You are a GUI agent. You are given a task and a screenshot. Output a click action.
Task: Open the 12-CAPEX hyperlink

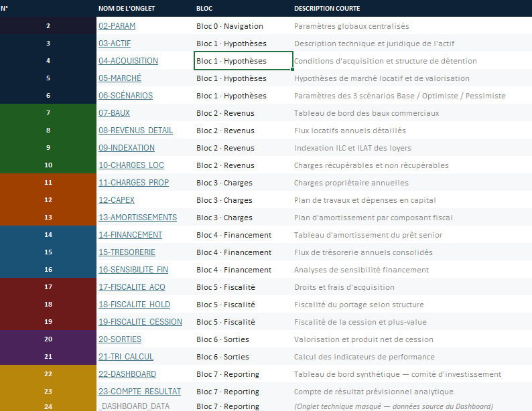coord(117,200)
